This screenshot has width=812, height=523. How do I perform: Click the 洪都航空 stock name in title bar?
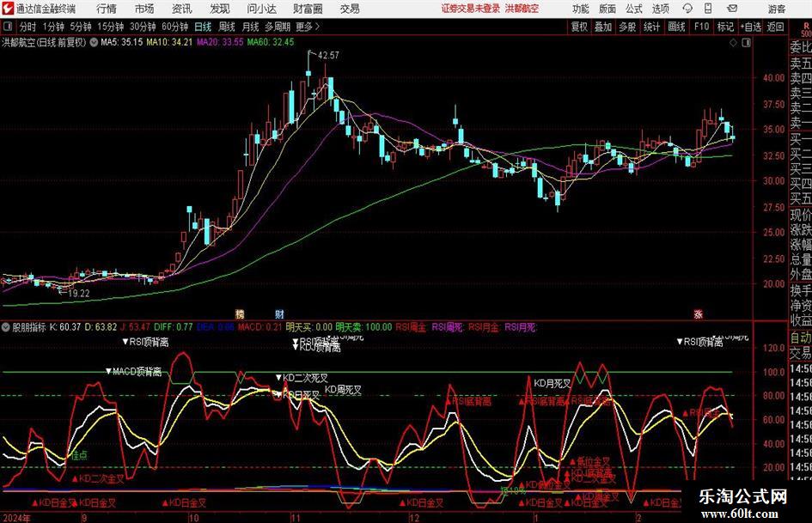coord(522,9)
